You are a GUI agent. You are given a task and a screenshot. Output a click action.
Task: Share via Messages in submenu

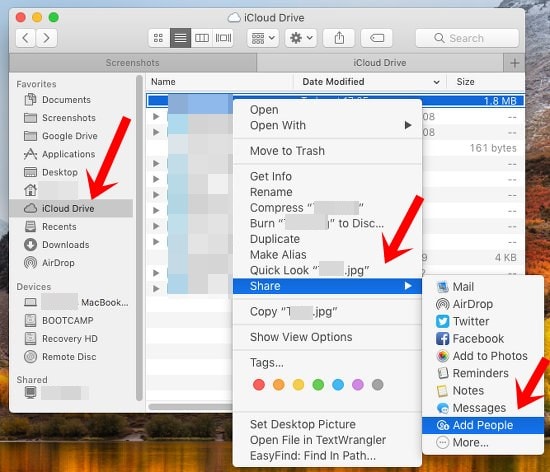pos(483,408)
